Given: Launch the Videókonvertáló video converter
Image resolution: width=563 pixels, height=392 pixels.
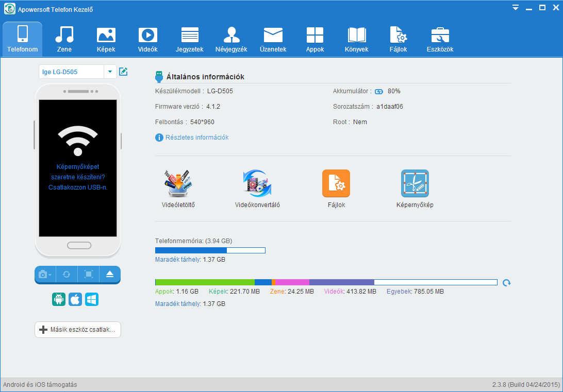Looking at the screenshot, I should [257, 189].
